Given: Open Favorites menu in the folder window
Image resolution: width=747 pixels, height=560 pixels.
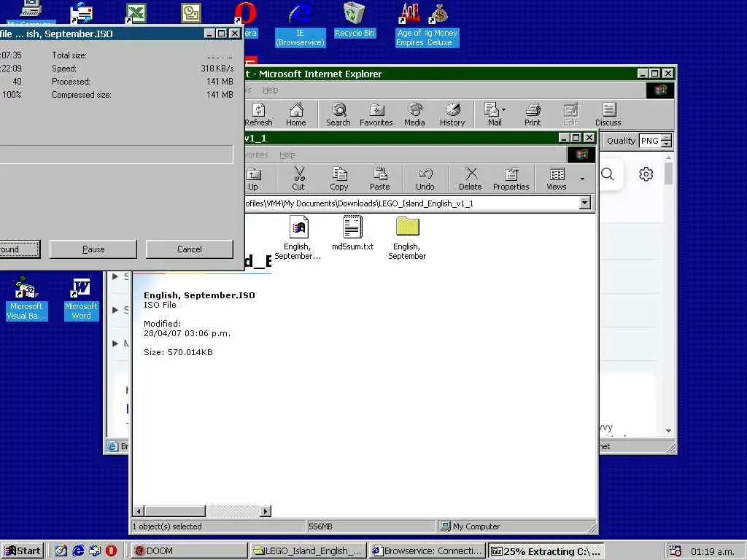Looking at the screenshot, I should click(x=256, y=155).
